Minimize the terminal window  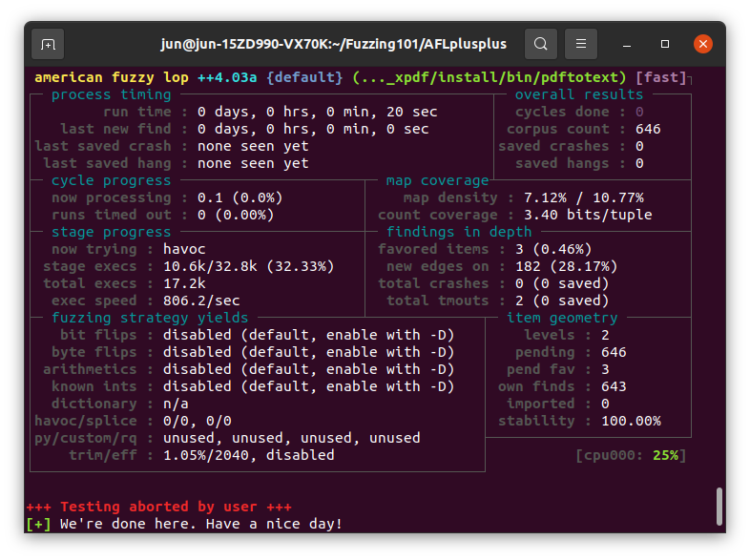click(x=627, y=44)
